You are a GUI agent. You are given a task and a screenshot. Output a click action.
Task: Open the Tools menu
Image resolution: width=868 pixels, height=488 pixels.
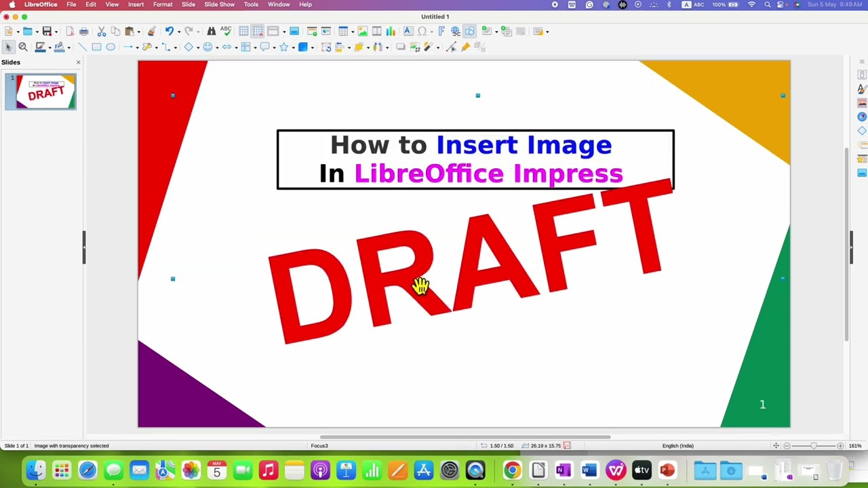click(x=251, y=5)
